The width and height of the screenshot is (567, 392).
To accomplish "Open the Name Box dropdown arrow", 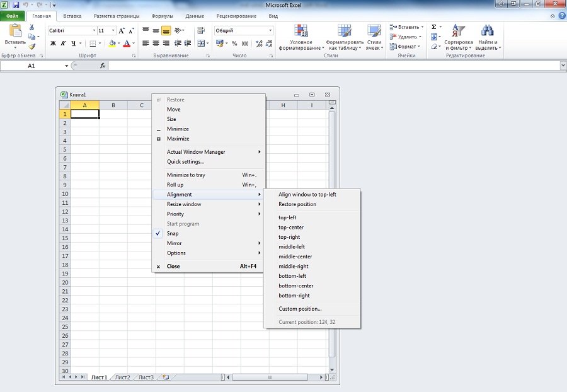I will click(67, 66).
